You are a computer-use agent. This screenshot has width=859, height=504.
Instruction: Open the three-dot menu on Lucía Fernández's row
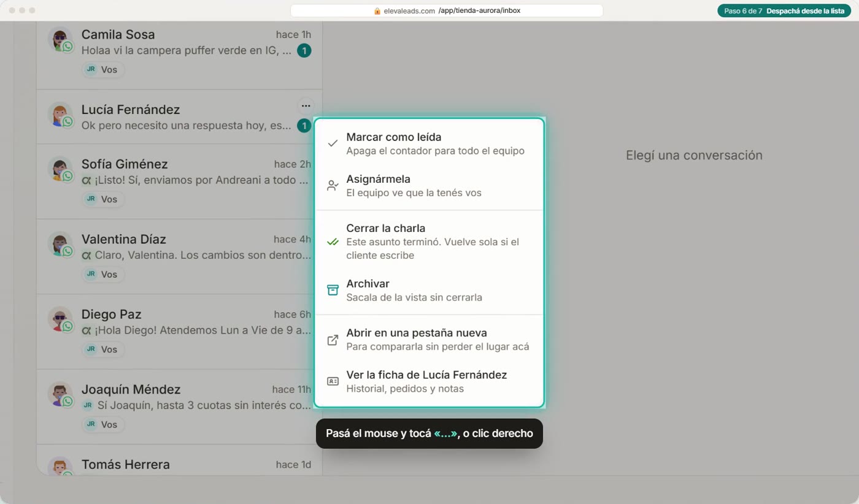tap(306, 106)
